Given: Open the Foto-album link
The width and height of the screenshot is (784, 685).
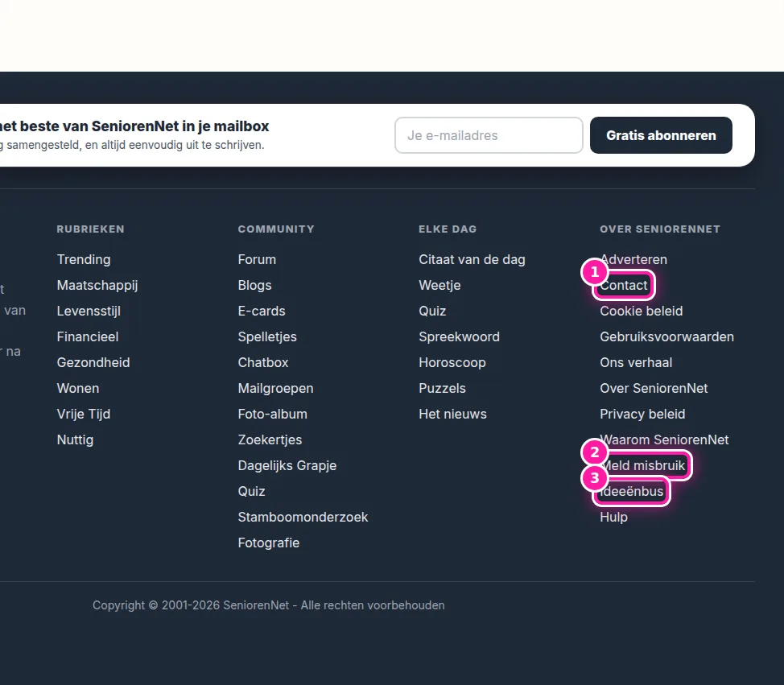Looking at the screenshot, I should [273, 414].
